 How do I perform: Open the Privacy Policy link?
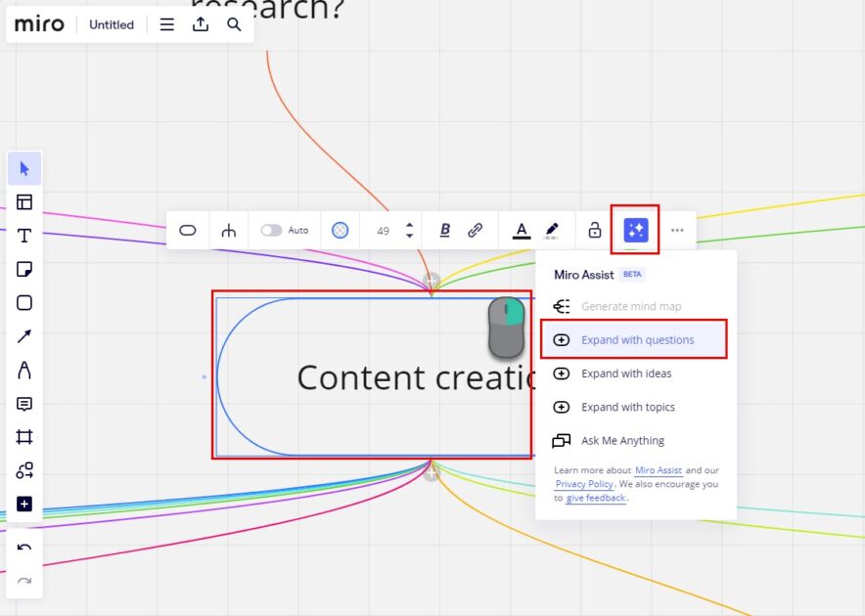click(584, 484)
